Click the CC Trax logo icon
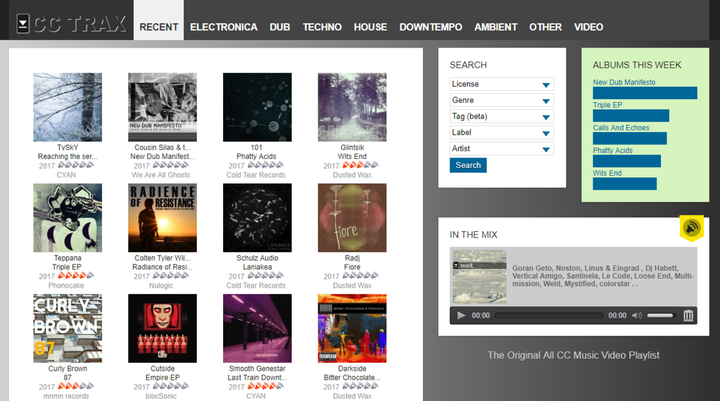Viewport: 720px width, 401px height. point(23,23)
